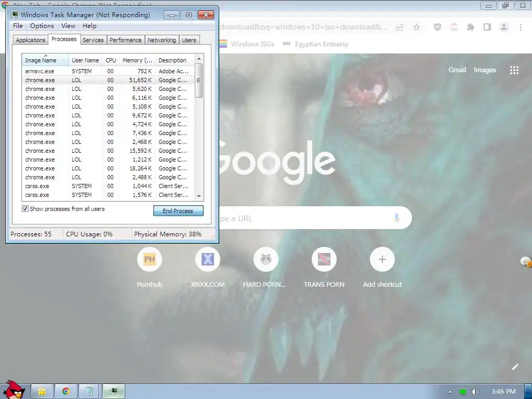Sort by CPU column header
The height and width of the screenshot is (399, 532).
point(111,60)
